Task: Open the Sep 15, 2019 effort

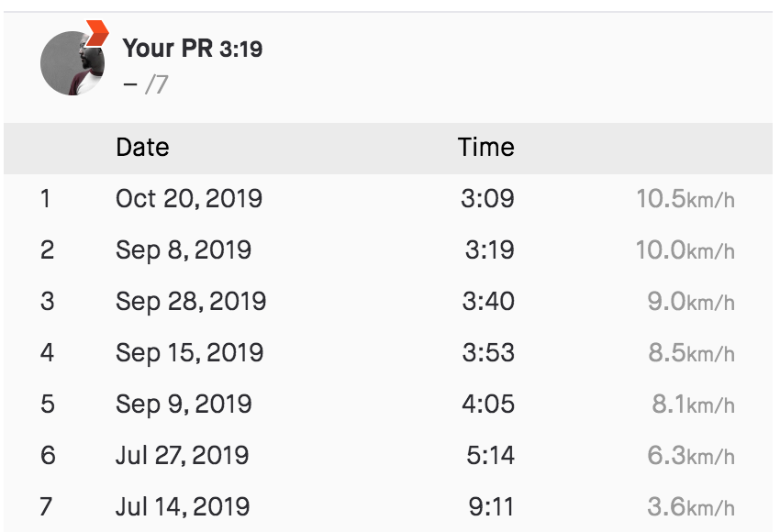Action: tap(190, 352)
